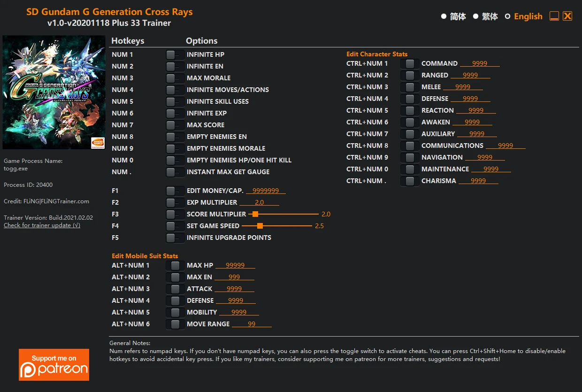Turn on Max Morale switch
Image resolution: width=582 pixels, height=392 pixels.
click(175, 78)
